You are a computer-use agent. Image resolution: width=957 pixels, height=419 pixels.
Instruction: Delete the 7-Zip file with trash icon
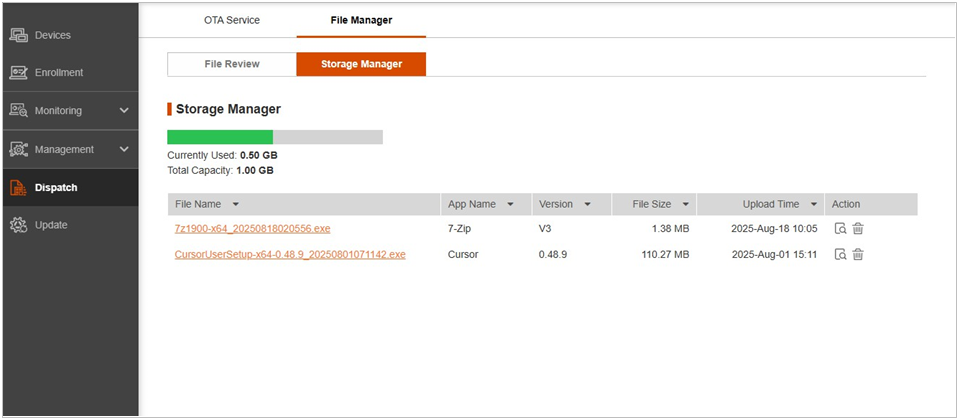pyautogui.click(x=858, y=229)
